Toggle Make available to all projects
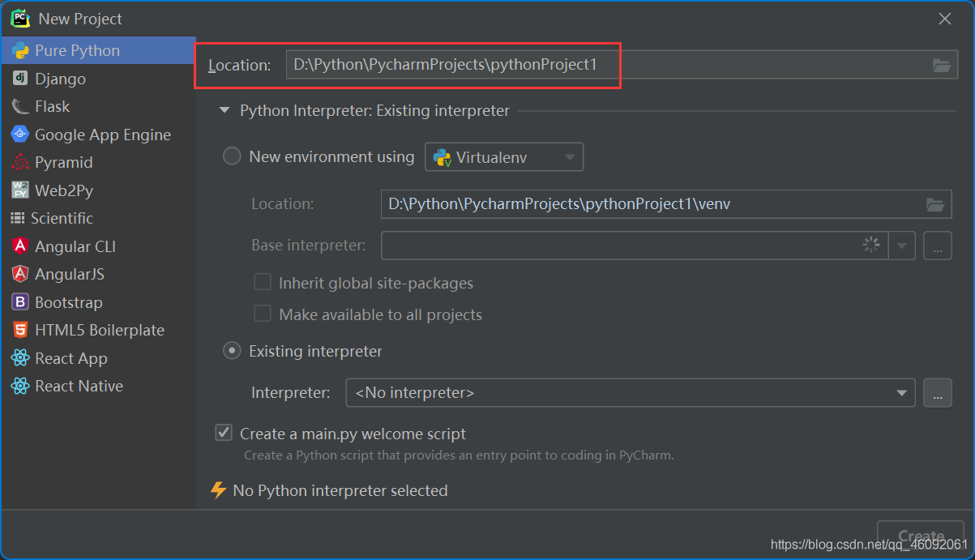Image resolution: width=975 pixels, height=560 pixels. 263,314
